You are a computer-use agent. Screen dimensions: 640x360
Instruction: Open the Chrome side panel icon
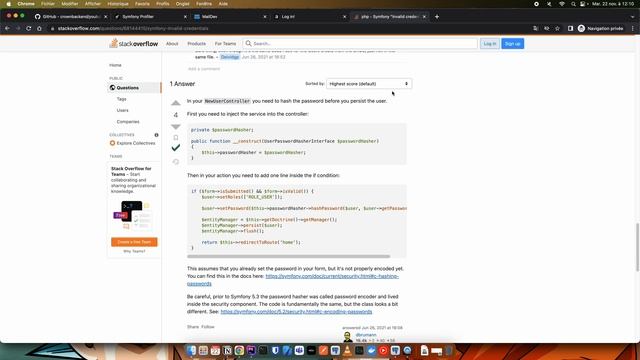coord(570,29)
